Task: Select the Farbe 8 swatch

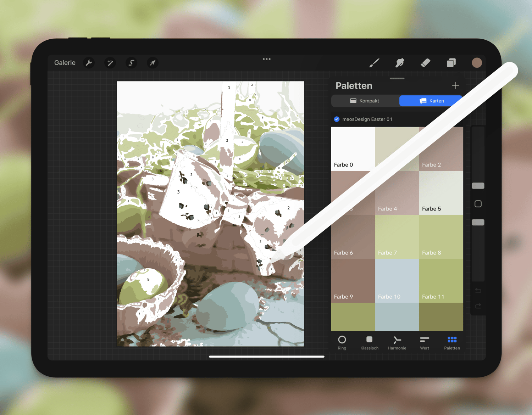Action: pos(441,237)
